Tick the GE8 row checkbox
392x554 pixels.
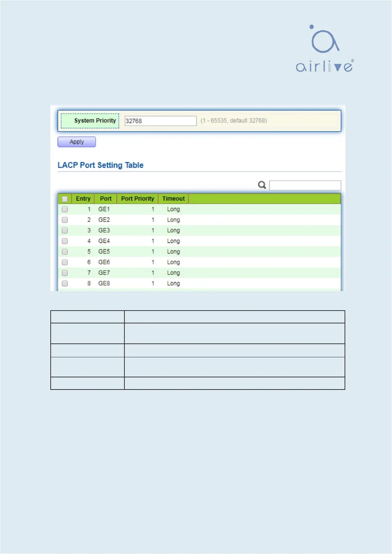click(65, 283)
